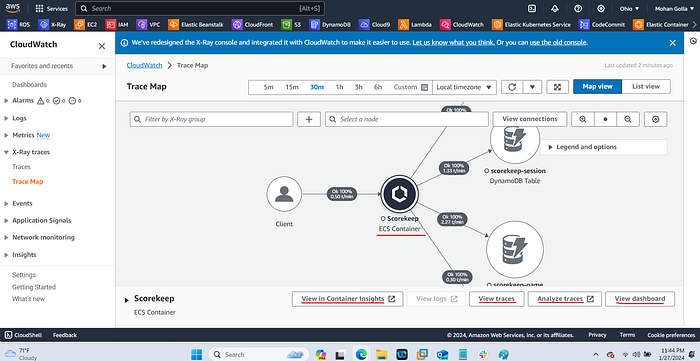Choose the 5m time range
Viewport: 700px width, 361px height.
pyautogui.click(x=268, y=87)
